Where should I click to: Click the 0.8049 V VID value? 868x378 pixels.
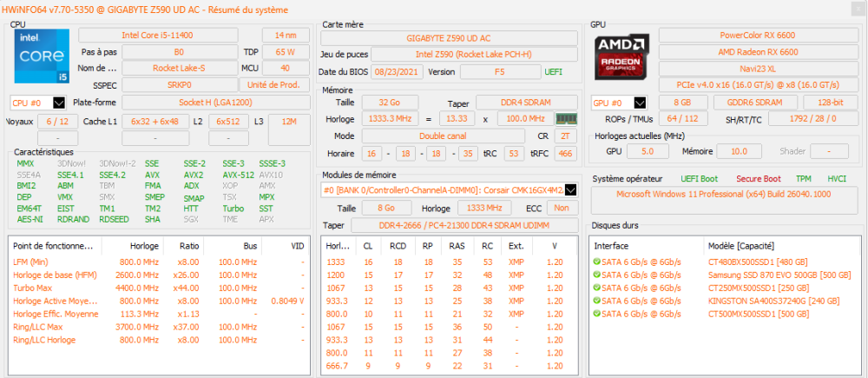pyautogui.click(x=287, y=301)
